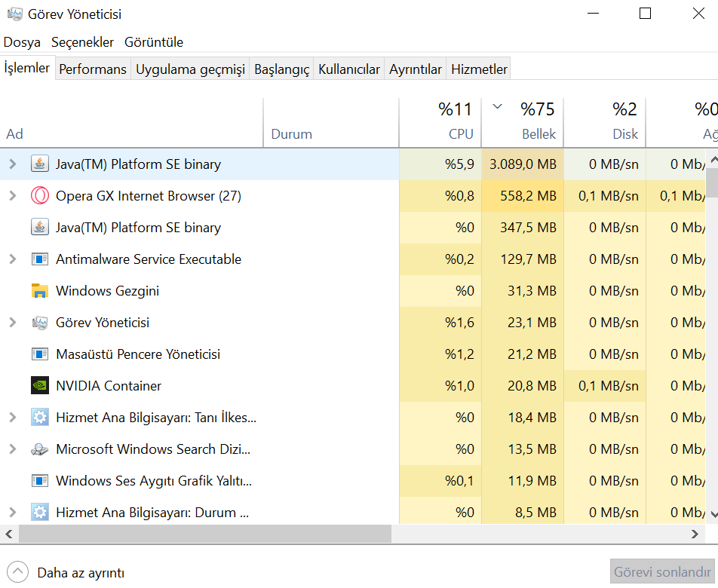This screenshot has width=718, height=588.
Task: Expand Hizmet Ana Bilgisayarı: Durum row
Action: [13, 513]
